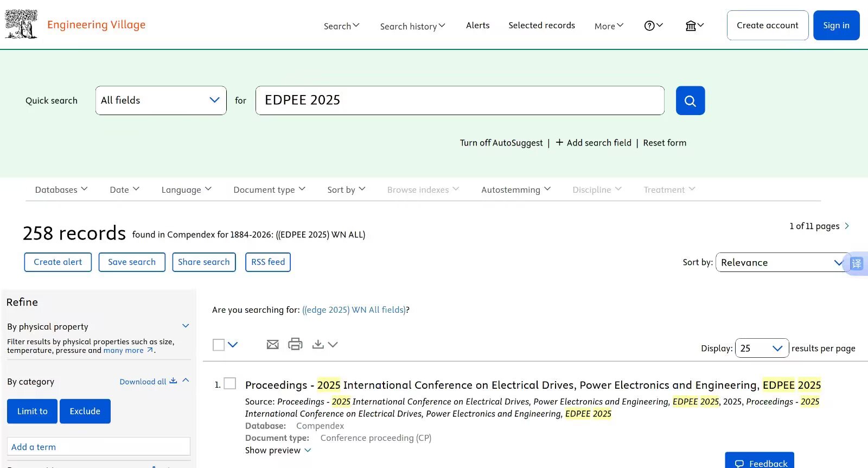868x468 pixels.
Task: Click the Elsevier tree logo
Action: tap(21, 24)
